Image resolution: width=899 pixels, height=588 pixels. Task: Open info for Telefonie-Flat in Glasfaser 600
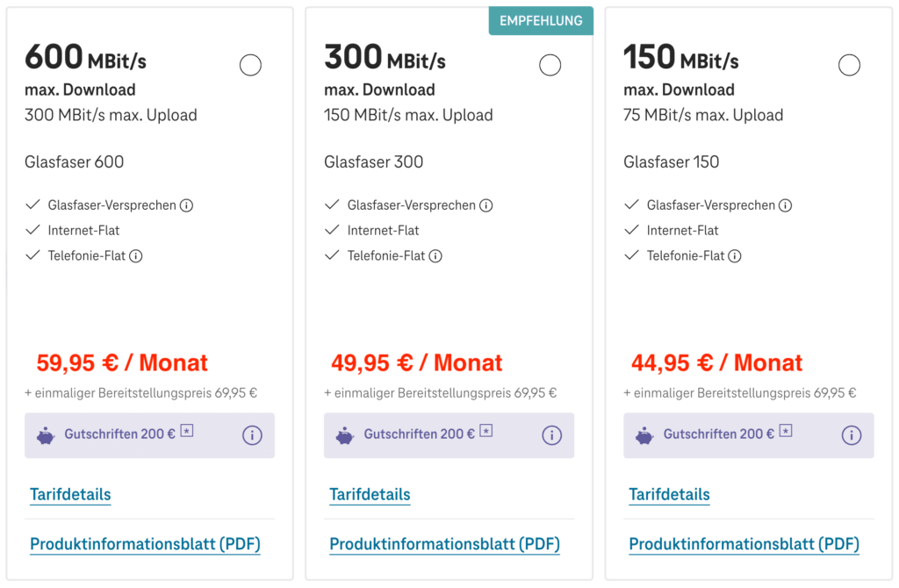coord(136,256)
